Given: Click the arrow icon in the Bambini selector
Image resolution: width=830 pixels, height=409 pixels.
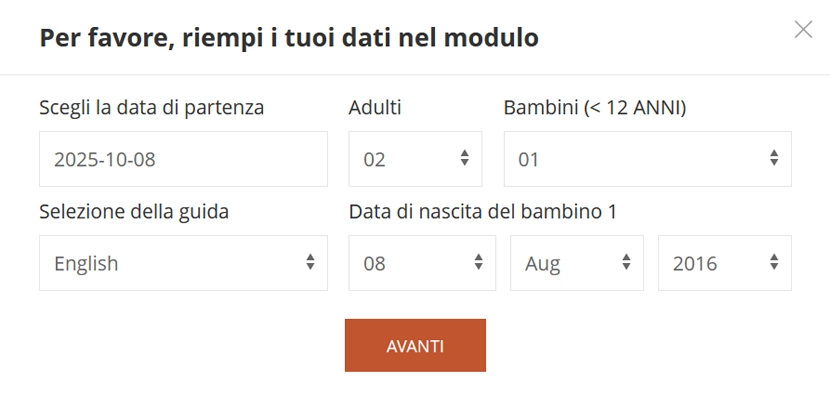Looking at the screenshot, I should point(774,158).
